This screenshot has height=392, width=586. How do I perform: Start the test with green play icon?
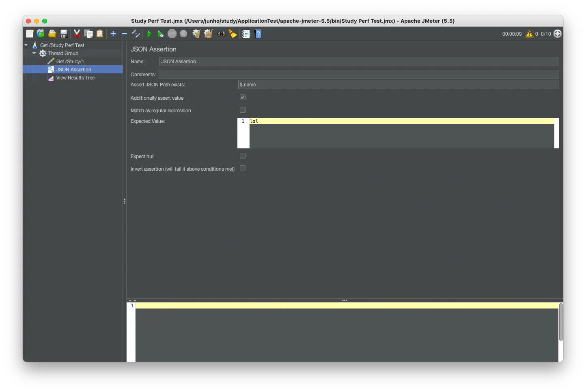click(149, 34)
